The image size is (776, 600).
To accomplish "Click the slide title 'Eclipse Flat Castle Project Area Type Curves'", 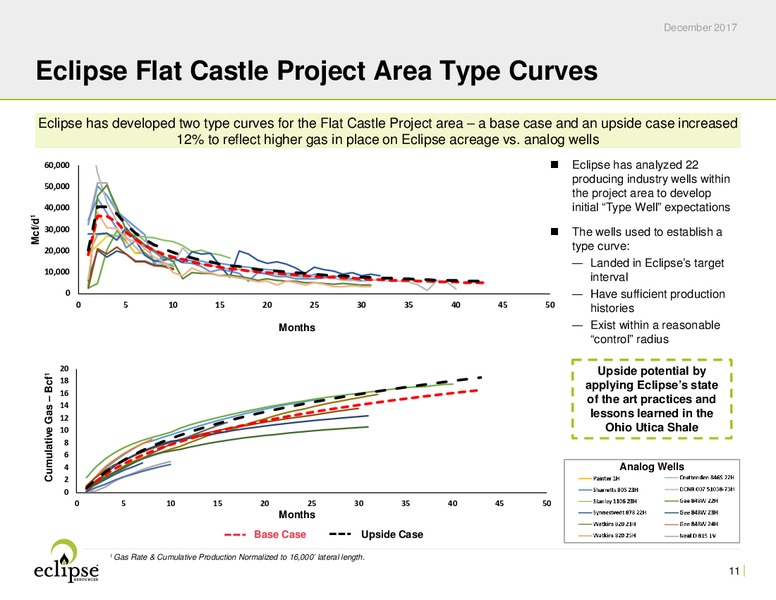I will coord(317,70).
